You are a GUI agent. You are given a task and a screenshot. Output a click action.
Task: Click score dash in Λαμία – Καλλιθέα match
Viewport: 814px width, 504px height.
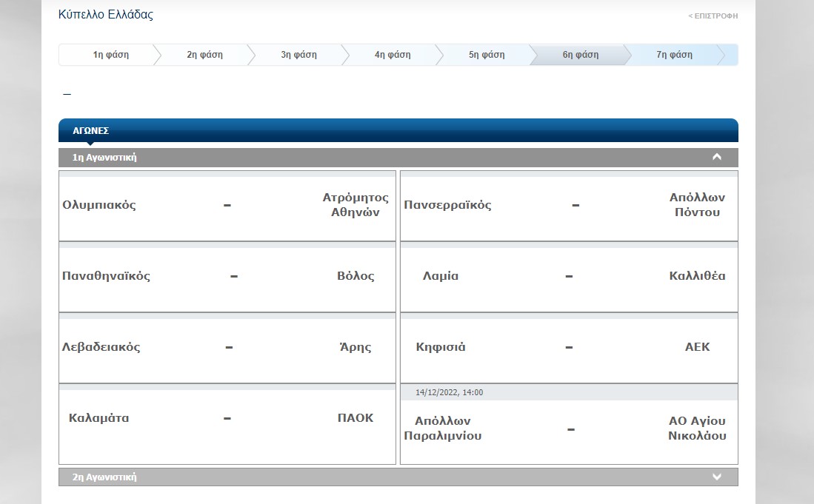569,276
